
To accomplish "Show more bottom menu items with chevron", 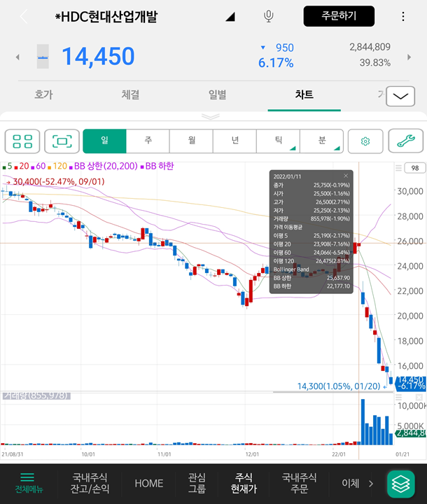I will point(371,484).
